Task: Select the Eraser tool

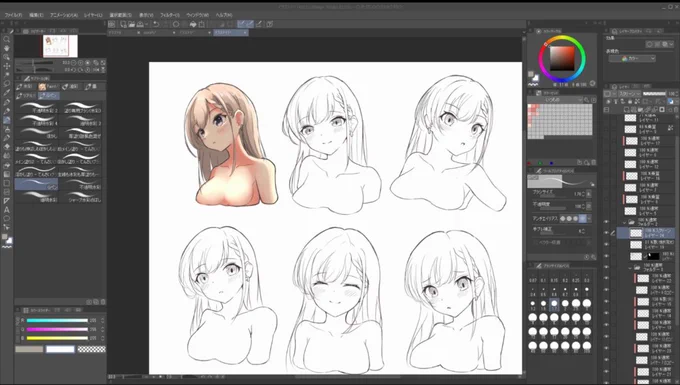Action: tap(7, 147)
